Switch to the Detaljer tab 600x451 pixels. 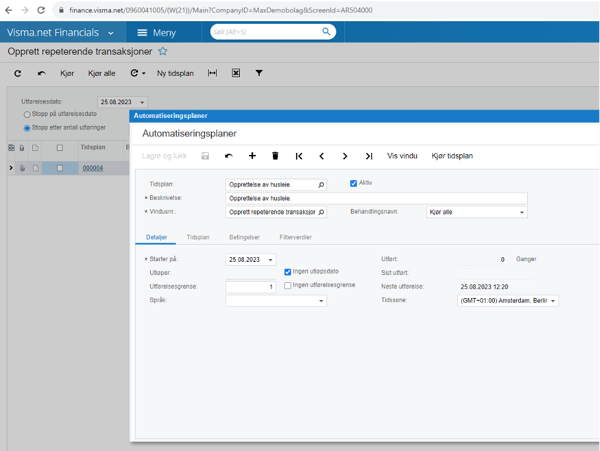click(156, 237)
